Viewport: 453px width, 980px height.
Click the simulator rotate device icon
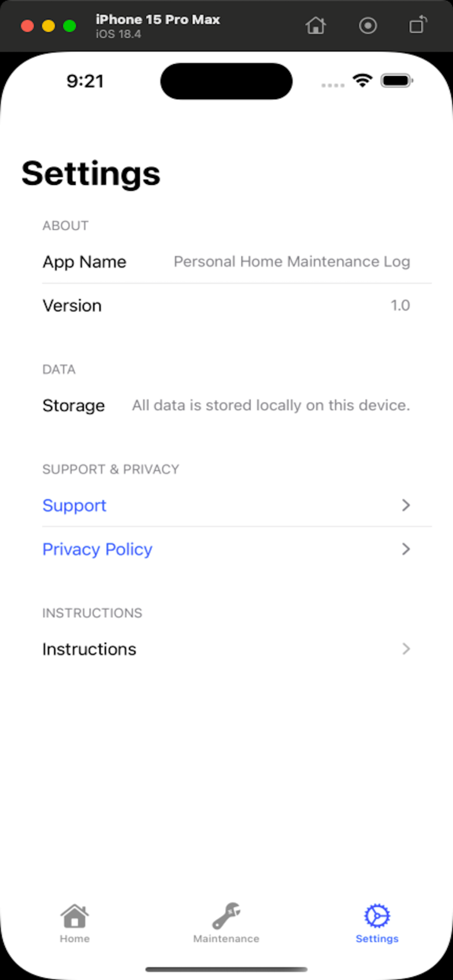[x=418, y=26]
